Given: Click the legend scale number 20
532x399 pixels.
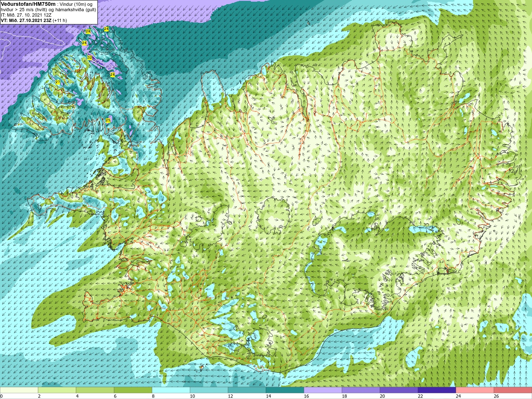Looking at the screenshot, I should pos(382,396).
